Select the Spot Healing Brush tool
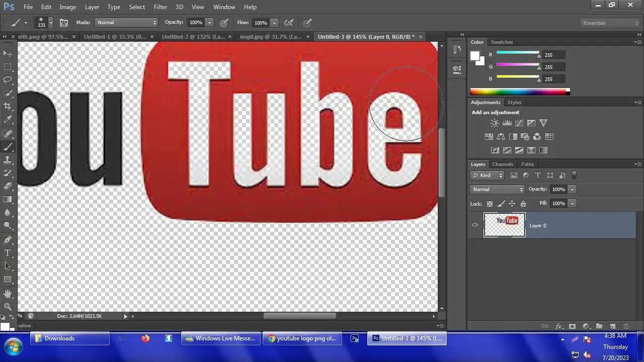This screenshot has height=362, width=644. (x=8, y=134)
